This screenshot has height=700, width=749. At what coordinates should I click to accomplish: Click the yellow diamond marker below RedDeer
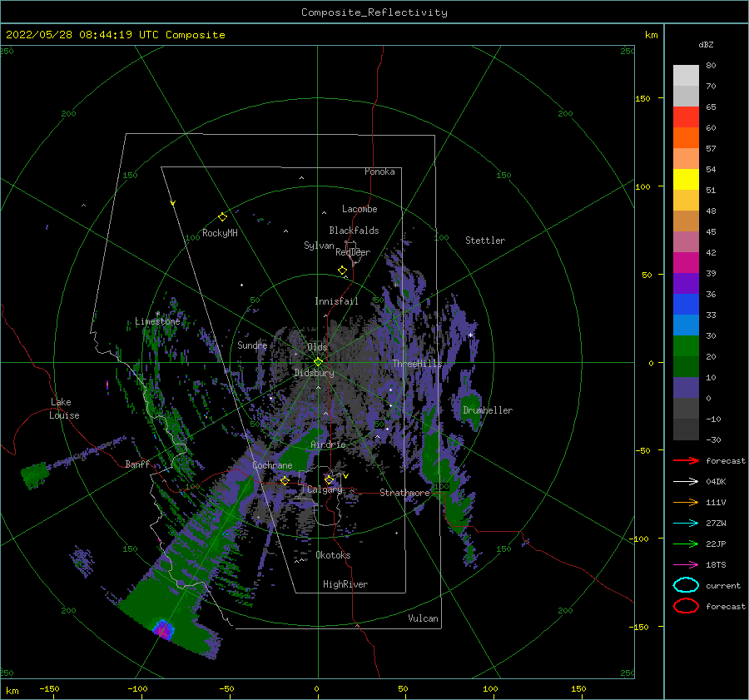[343, 271]
